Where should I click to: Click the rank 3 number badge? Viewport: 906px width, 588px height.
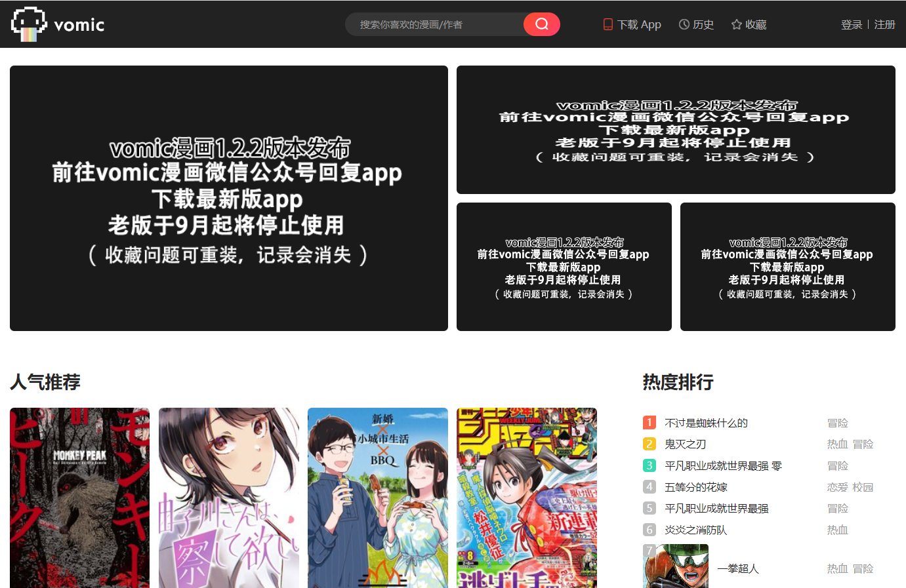pos(649,465)
